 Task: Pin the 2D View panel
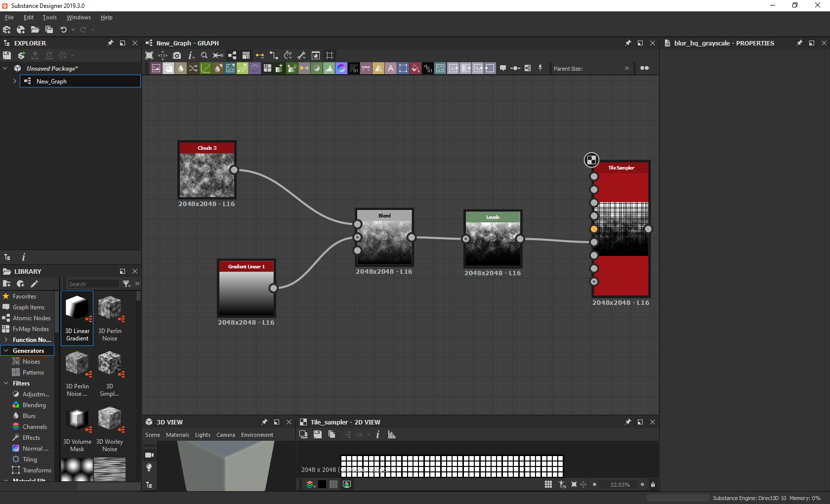click(x=628, y=422)
